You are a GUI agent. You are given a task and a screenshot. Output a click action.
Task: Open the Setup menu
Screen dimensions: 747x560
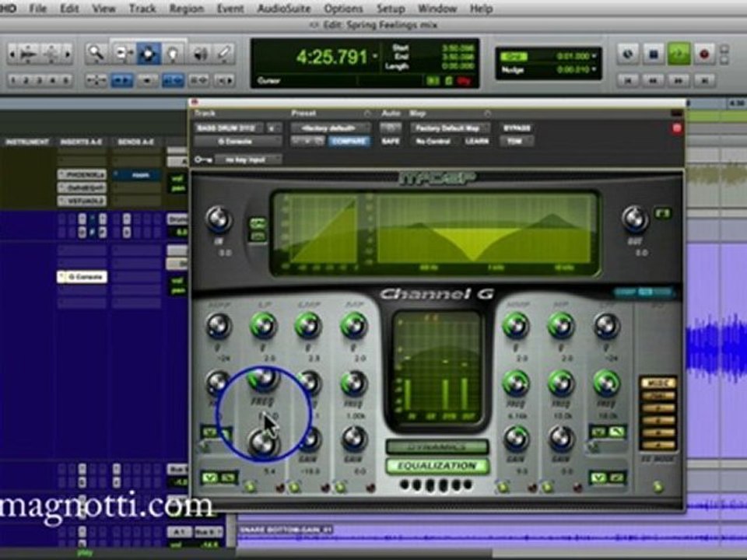click(x=390, y=9)
